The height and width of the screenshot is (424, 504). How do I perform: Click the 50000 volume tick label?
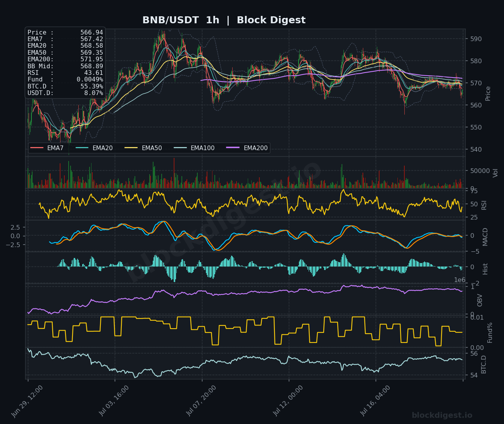pyautogui.click(x=480, y=171)
